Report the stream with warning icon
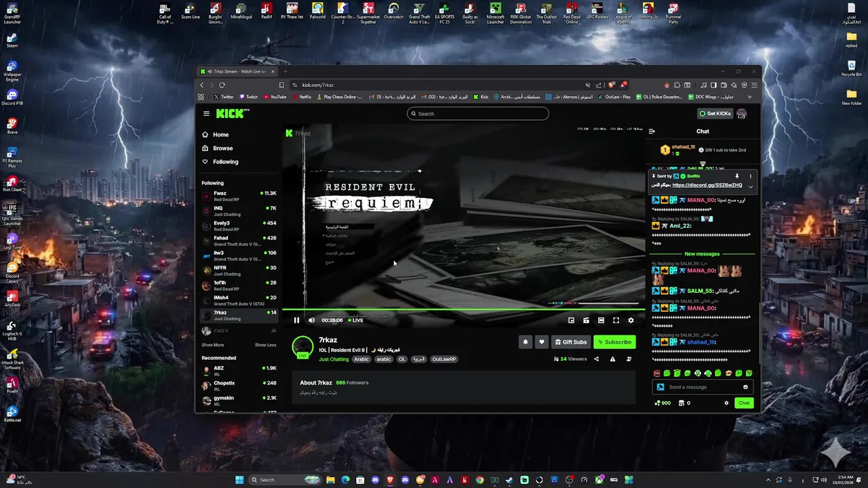 [x=612, y=359]
